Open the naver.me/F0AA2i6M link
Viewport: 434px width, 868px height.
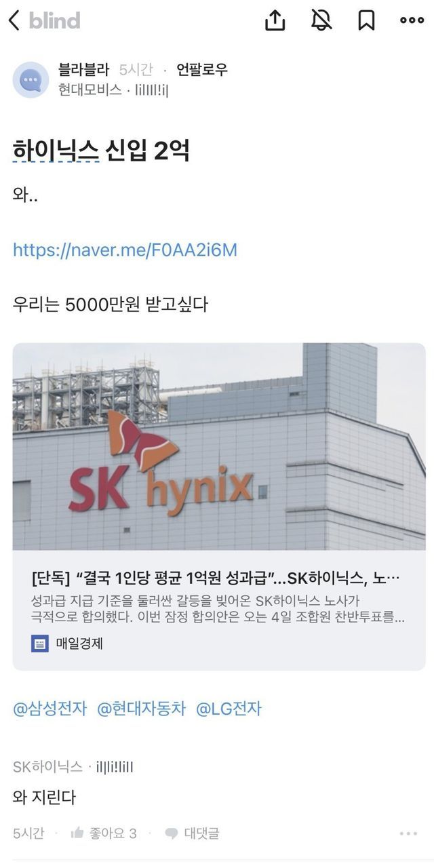pos(125,250)
